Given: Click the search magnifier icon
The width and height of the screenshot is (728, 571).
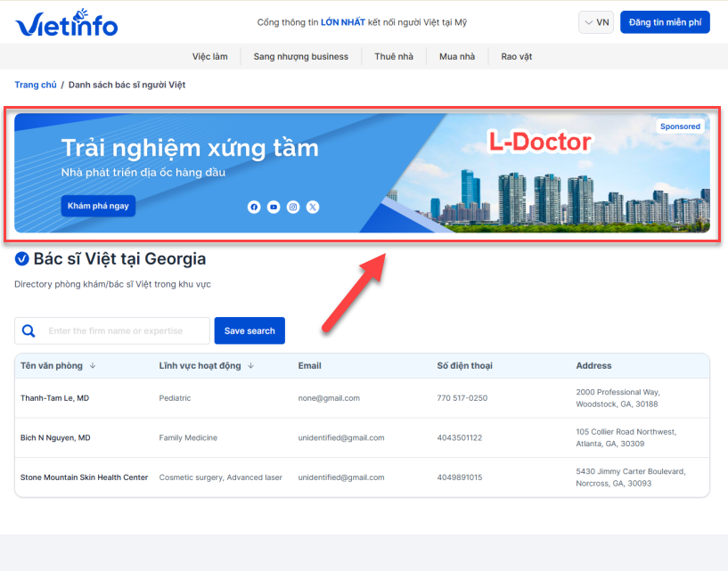Looking at the screenshot, I should pos(29,330).
